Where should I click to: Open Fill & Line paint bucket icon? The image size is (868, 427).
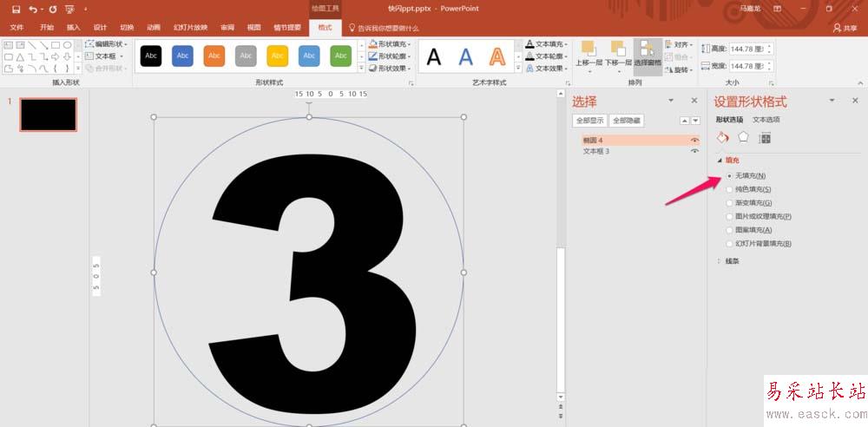click(x=722, y=137)
